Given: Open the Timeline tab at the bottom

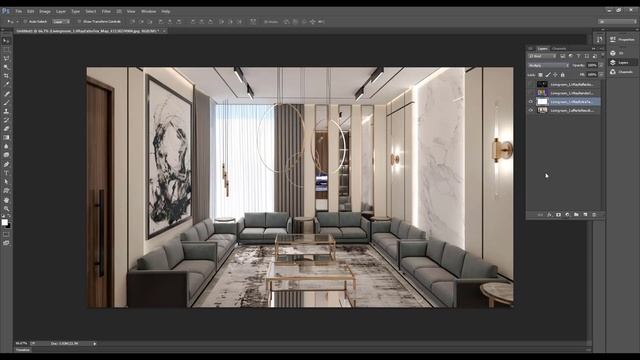Looking at the screenshot, I should [23, 350].
